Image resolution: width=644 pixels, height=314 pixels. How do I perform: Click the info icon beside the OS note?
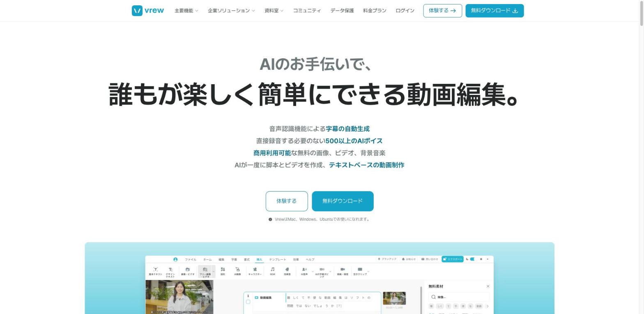tap(270, 219)
